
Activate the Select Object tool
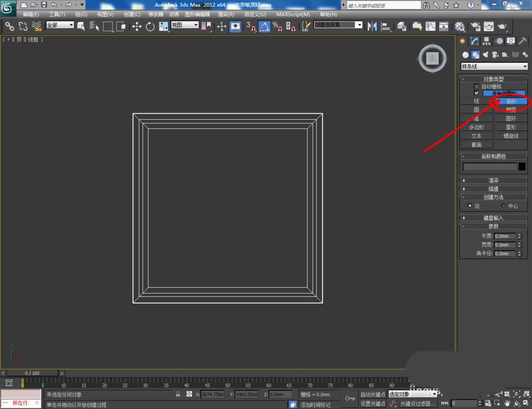(81, 26)
